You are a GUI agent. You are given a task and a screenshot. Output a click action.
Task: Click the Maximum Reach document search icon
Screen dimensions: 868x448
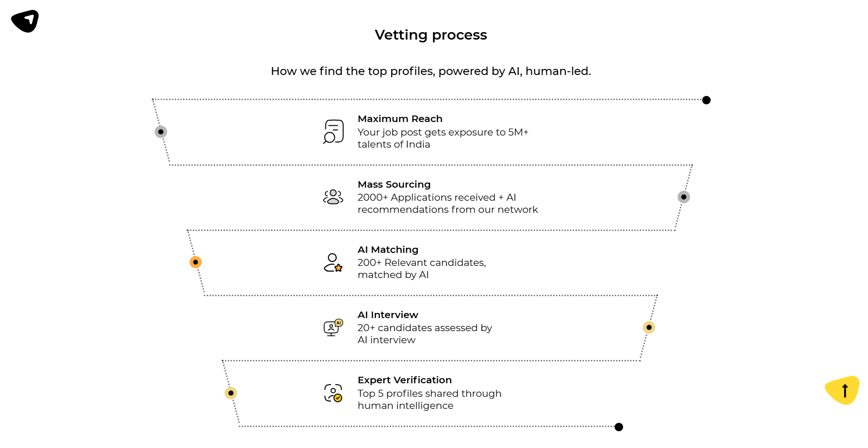coord(333,132)
